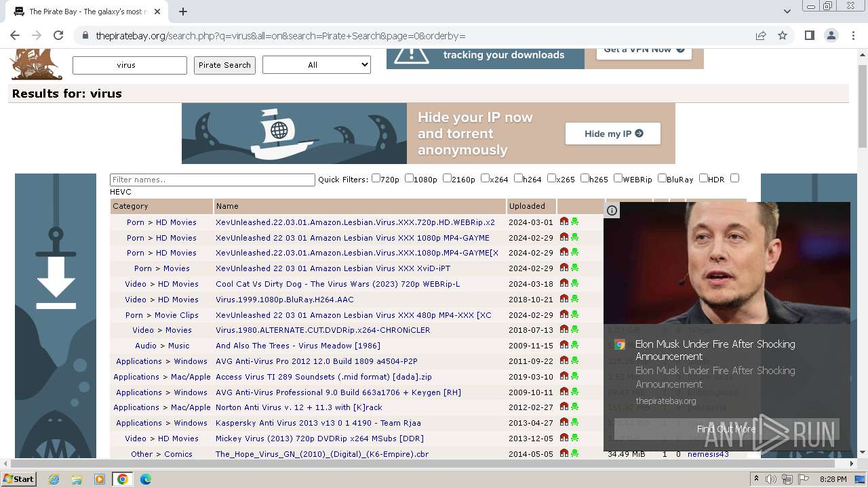This screenshot has height=488, width=868.
Task: Switch to The Pirate Bay tab
Action: pos(85,12)
